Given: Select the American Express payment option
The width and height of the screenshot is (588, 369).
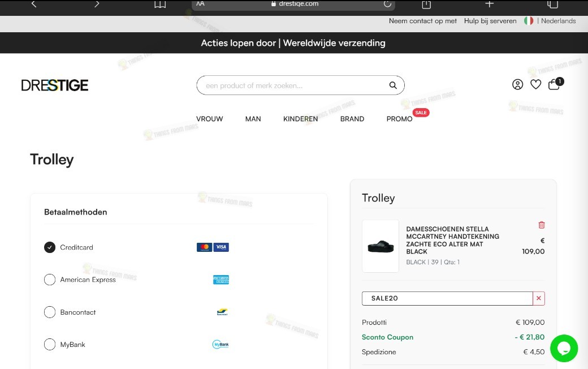Looking at the screenshot, I should [50, 280].
